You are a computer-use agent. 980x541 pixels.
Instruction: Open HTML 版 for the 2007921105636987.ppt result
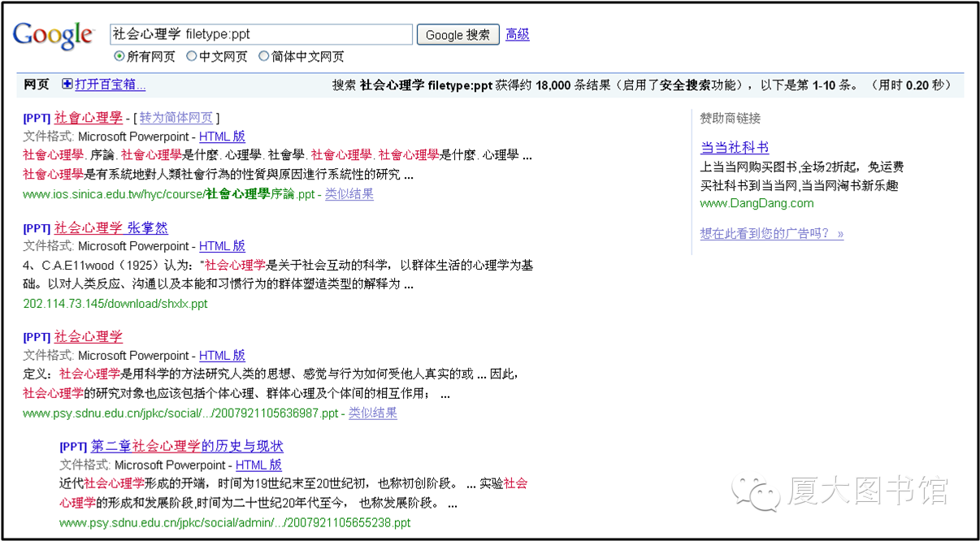tap(222, 355)
